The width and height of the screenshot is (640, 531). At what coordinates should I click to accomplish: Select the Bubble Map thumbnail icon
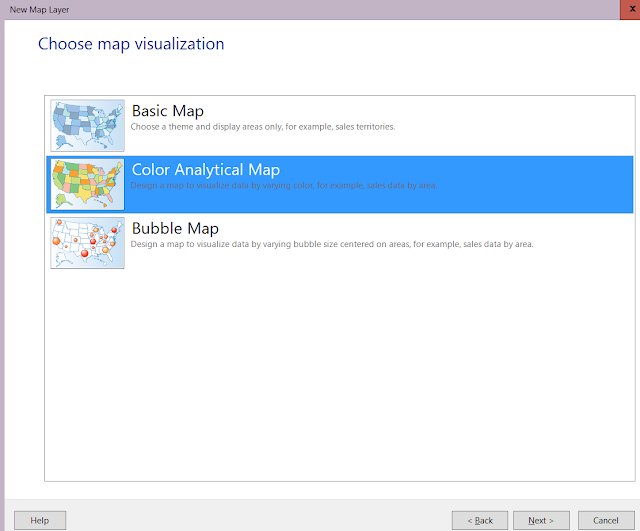[87, 243]
